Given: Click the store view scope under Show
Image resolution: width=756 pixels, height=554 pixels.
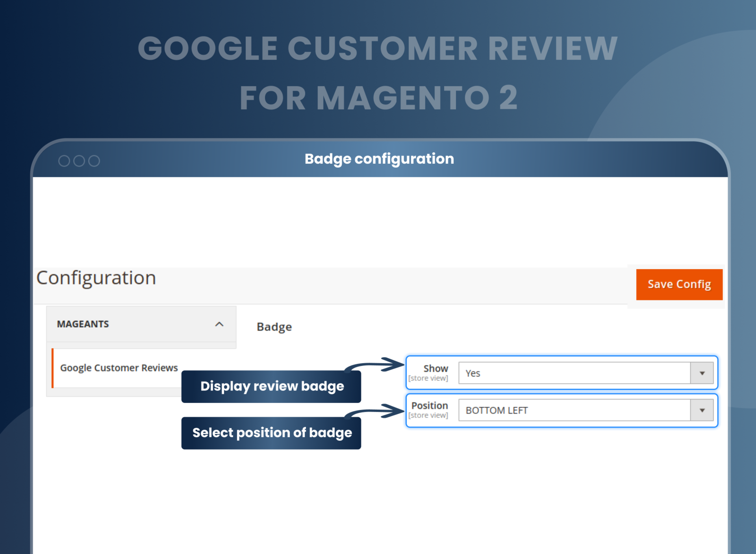Looking at the screenshot, I should point(428,378).
